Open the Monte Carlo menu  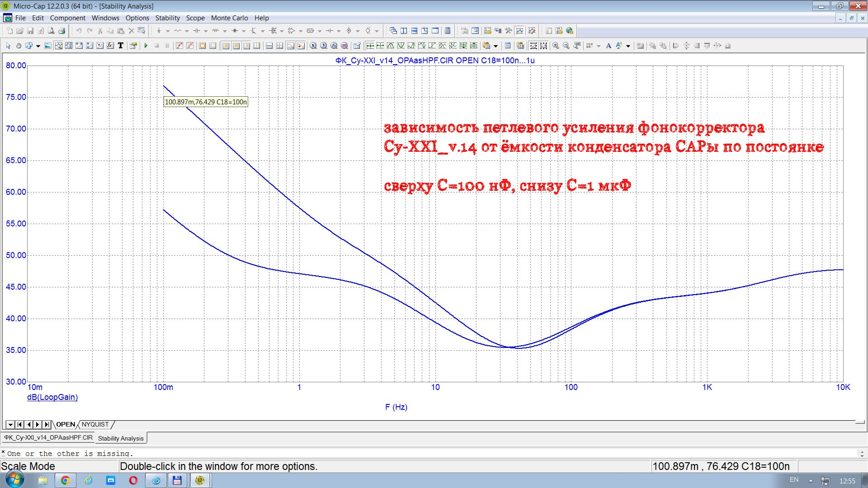coord(229,18)
